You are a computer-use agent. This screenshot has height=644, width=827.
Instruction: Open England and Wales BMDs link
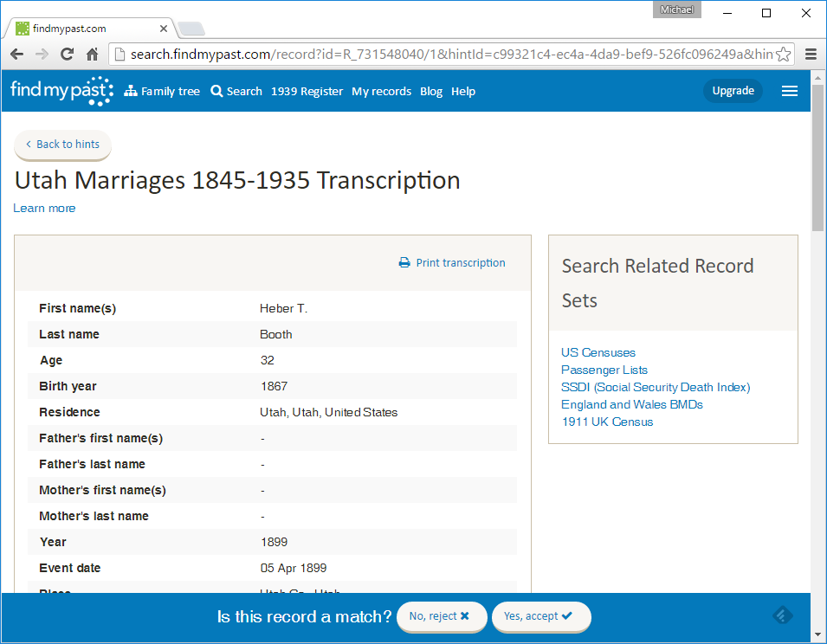pos(632,405)
